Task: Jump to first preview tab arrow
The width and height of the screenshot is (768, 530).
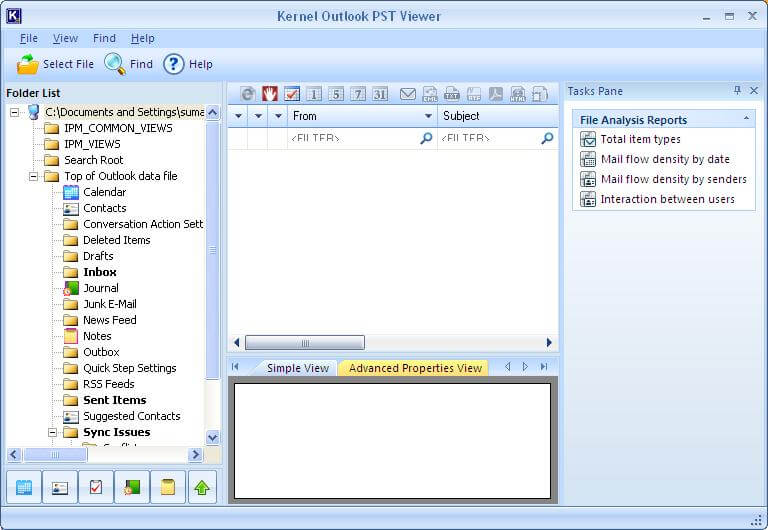Action: pyautogui.click(x=235, y=367)
